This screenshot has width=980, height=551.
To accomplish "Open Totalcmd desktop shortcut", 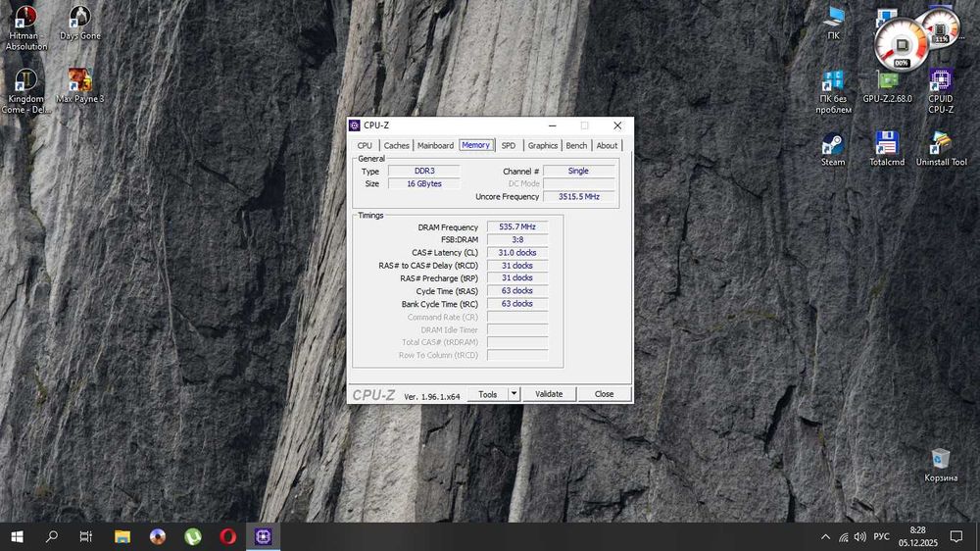I will (887, 149).
